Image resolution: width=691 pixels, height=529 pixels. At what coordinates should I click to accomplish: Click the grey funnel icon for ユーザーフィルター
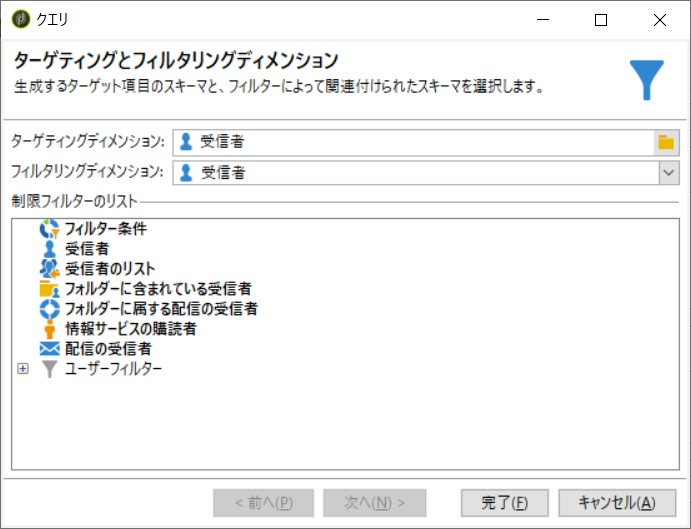[49, 369]
